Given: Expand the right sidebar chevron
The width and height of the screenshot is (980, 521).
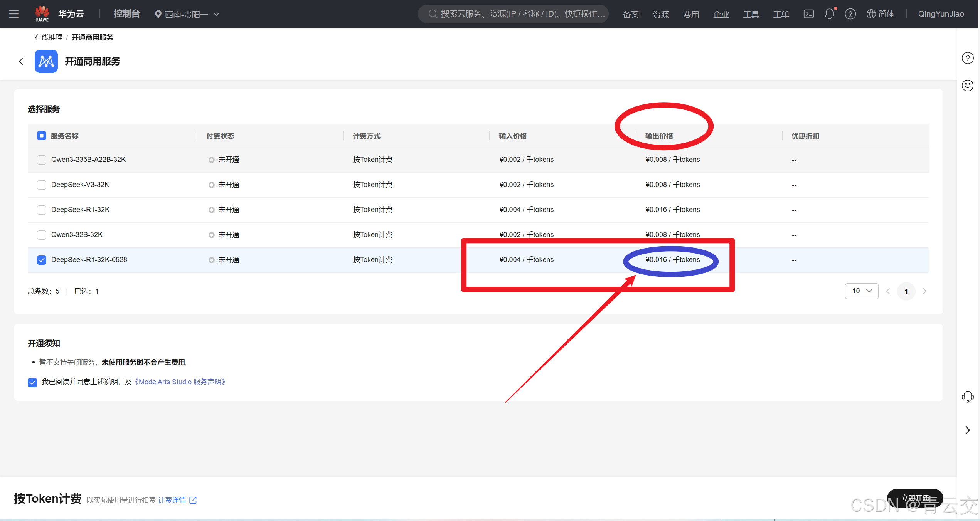Looking at the screenshot, I should [968, 430].
